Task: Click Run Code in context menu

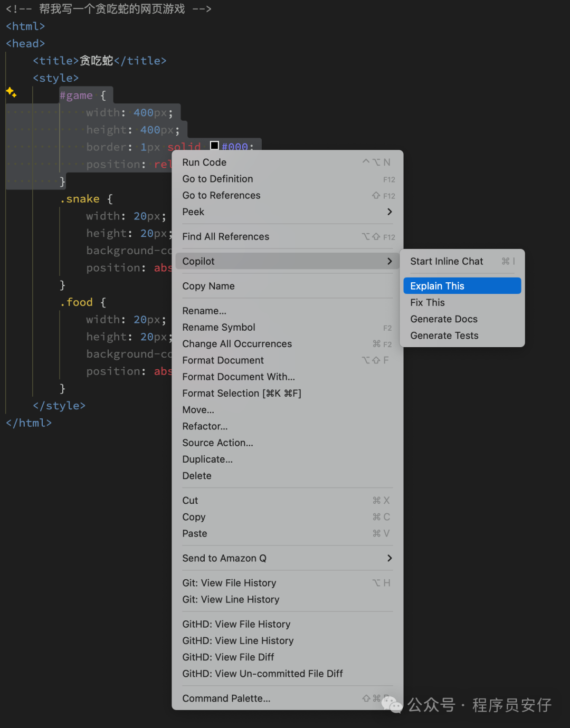Action: pyautogui.click(x=204, y=162)
